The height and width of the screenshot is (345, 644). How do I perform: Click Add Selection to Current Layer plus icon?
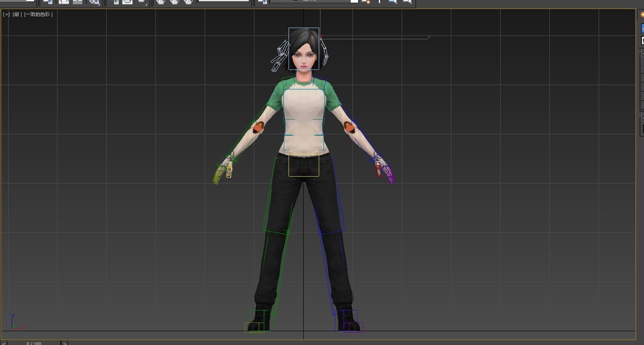pos(380,2)
